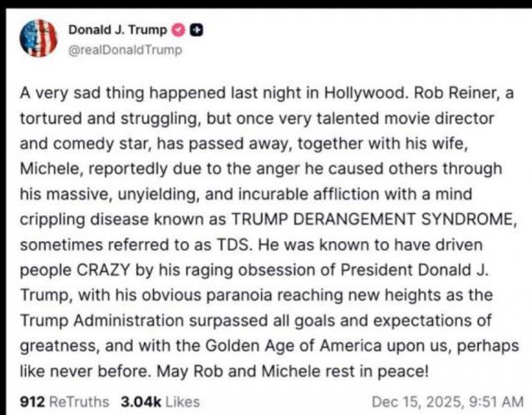532x415 pixels.
Task: Click the word Likes
Action: point(182,401)
